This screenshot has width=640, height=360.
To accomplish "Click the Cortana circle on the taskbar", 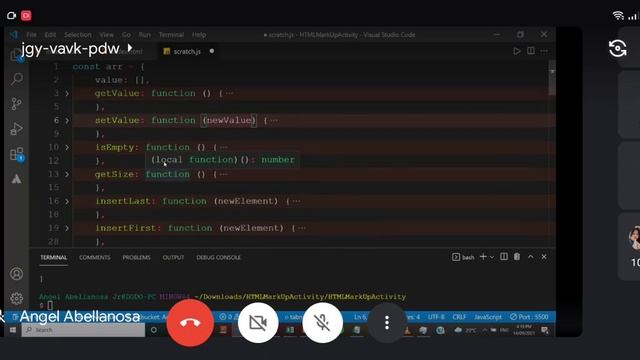I will click(154, 330).
